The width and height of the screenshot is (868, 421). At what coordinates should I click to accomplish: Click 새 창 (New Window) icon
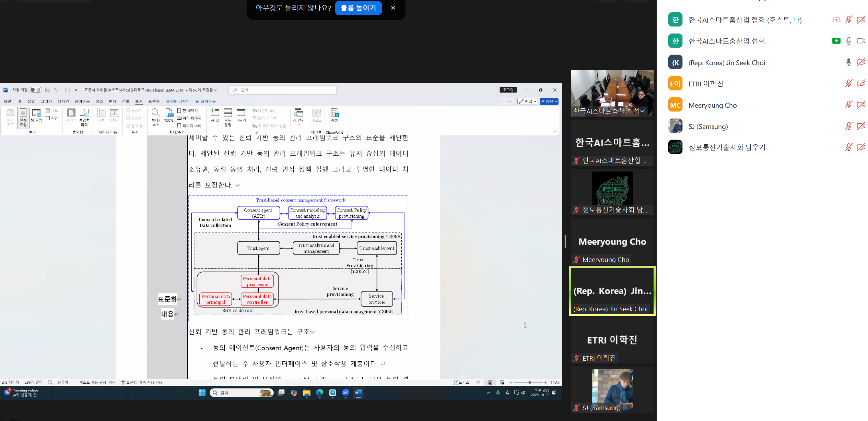point(215,115)
